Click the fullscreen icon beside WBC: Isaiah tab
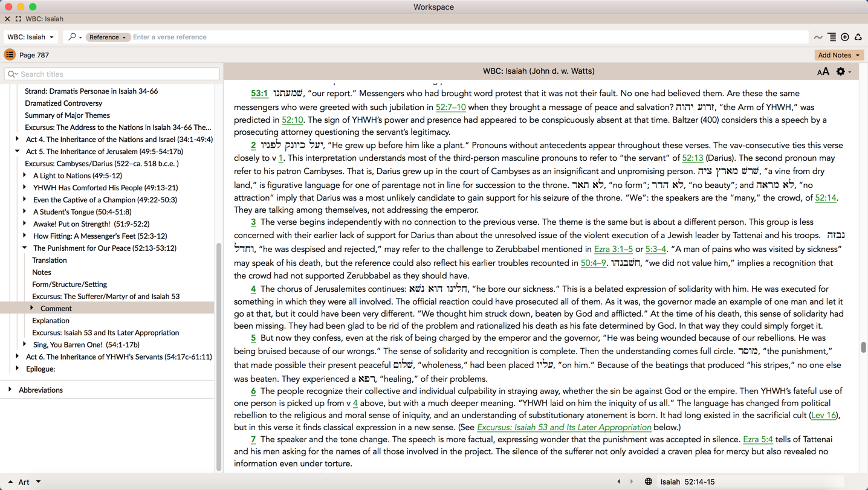Image resolution: width=868 pixels, height=490 pixels. [x=18, y=19]
